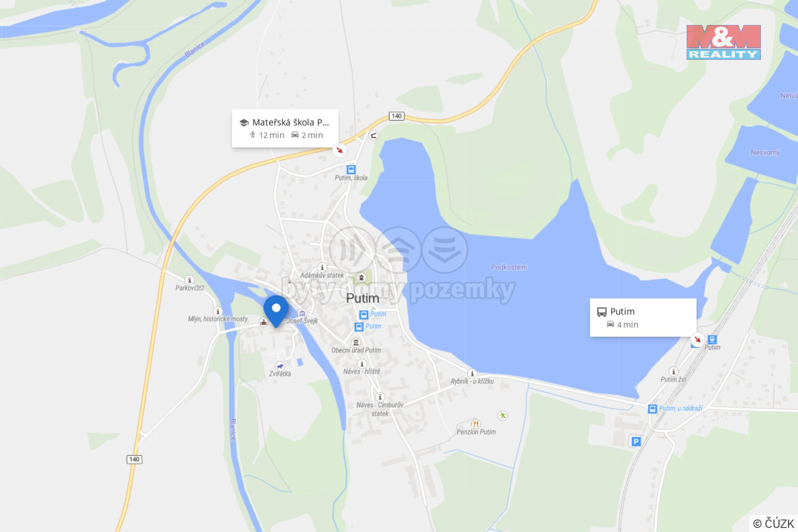Select the Zvířátka animal marker icon
798x532 pixels.
[x=280, y=366]
